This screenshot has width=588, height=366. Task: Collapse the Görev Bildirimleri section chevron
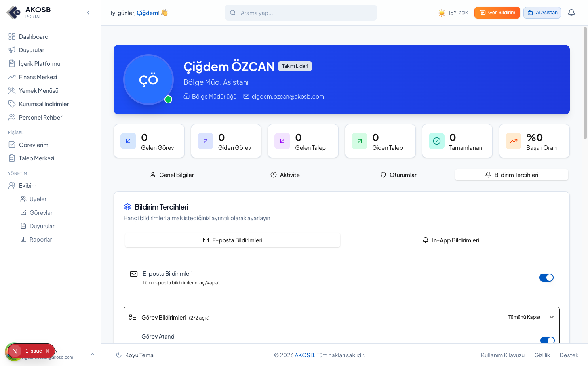coord(552,317)
